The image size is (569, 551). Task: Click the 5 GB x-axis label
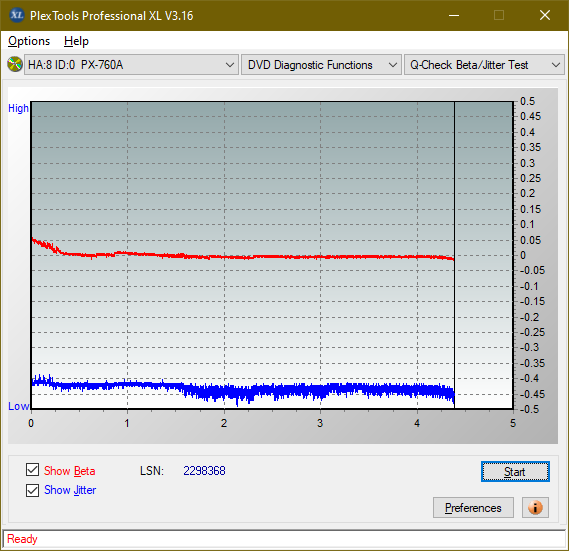coord(513,423)
